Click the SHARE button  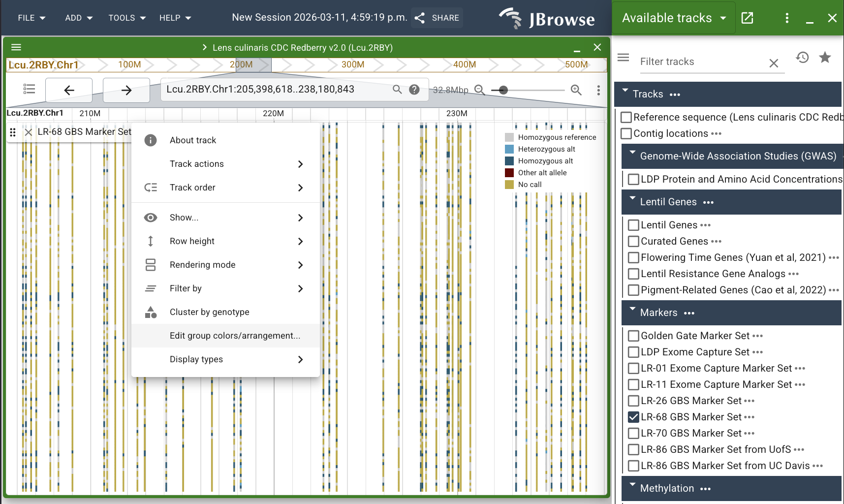click(437, 18)
